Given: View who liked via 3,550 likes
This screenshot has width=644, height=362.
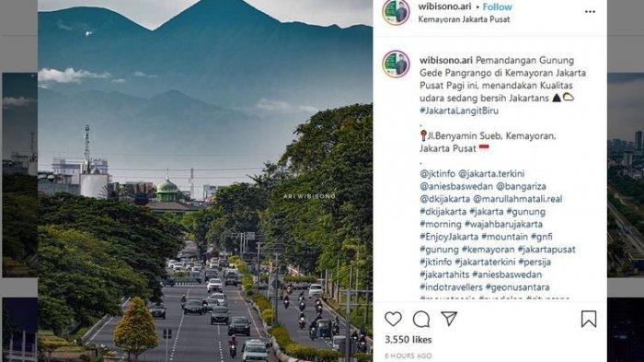Looking at the screenshot, I should [x=408, y=340].
